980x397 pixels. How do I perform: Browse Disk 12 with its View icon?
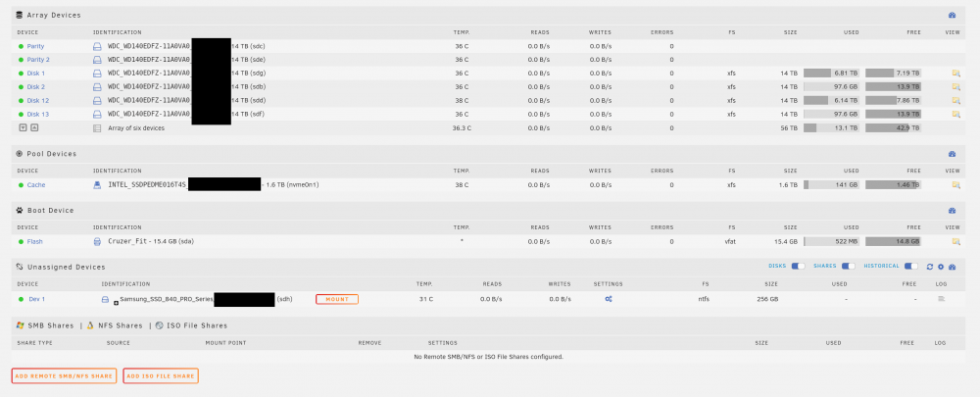point(955,101)
